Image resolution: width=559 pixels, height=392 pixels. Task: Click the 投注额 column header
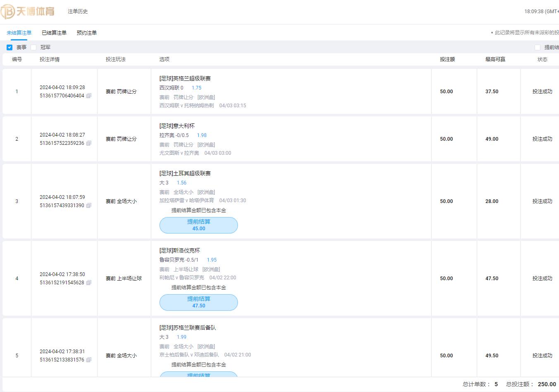click(447, 59)
